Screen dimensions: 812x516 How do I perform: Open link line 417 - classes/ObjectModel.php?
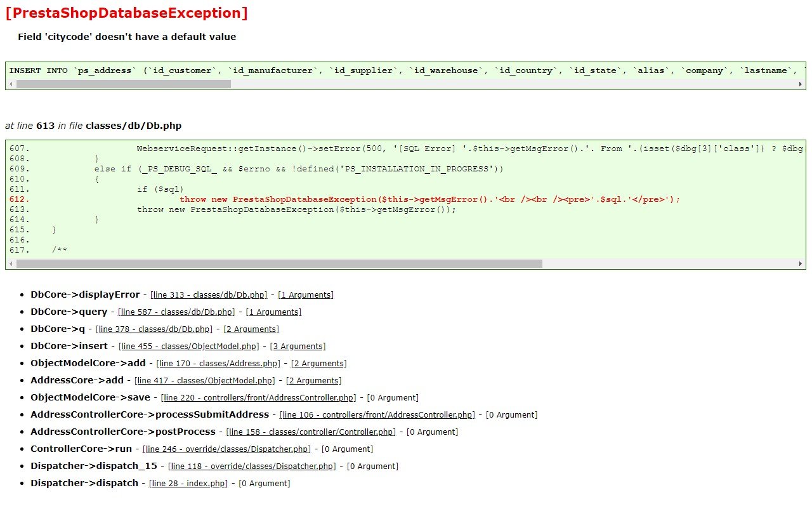click(205, 381)
